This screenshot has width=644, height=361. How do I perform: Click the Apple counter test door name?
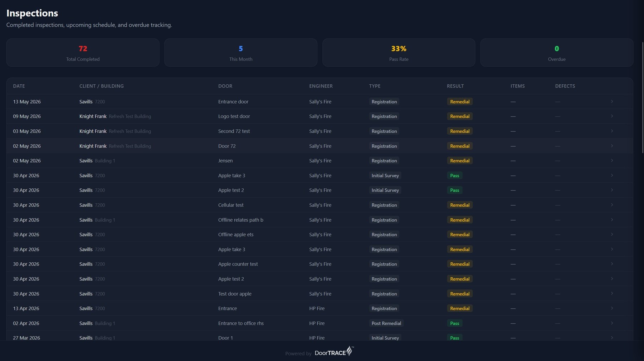coord(238,264)
